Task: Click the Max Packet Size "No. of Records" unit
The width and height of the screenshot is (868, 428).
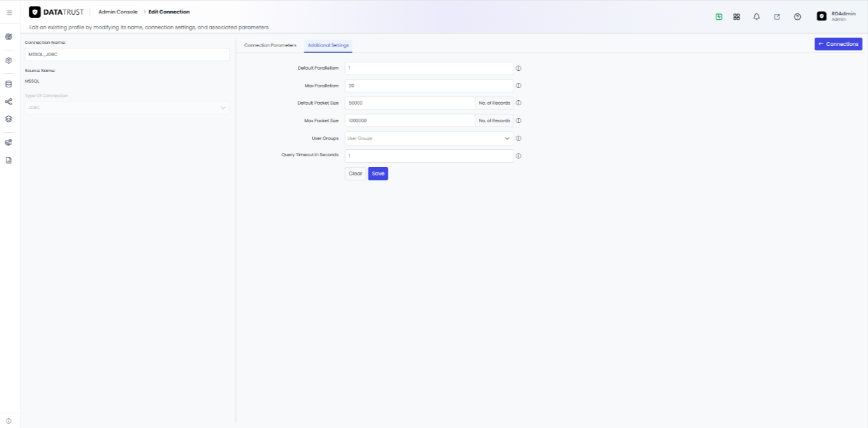Action: [x=494, y=121]
